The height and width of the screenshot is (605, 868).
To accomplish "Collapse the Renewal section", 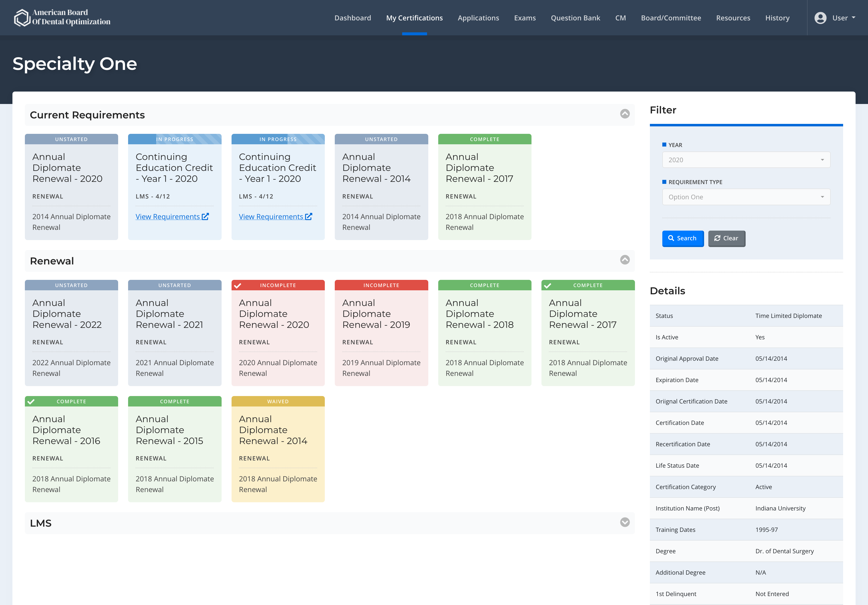I will click(625, 260).
